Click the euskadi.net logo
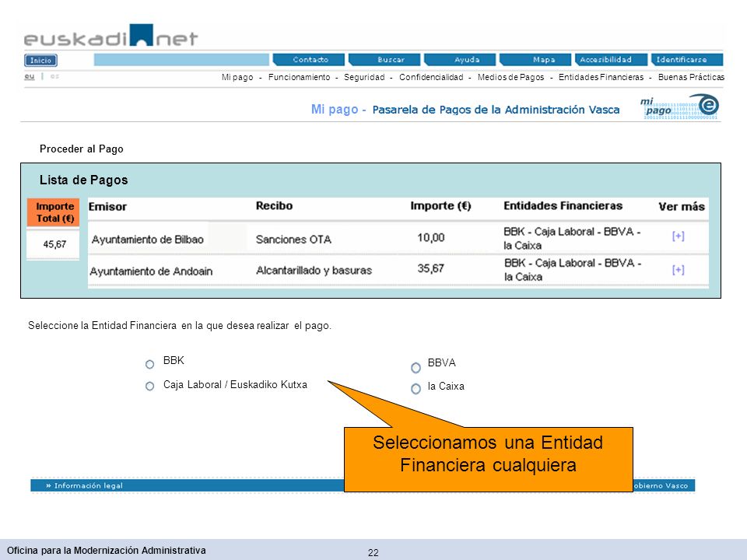Image resolution: width=747 pixels, height=560 pixels. [110, 37]
